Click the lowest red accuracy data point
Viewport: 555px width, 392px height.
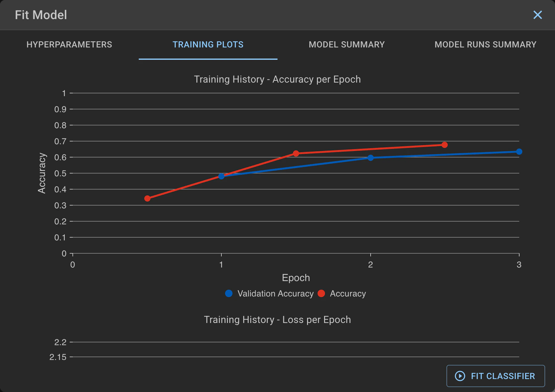[x=147, y=198]
